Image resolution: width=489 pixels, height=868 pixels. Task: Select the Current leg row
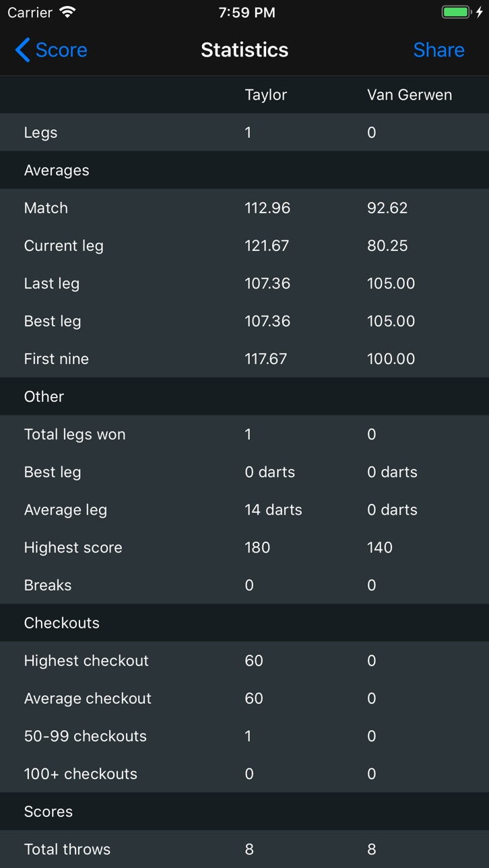click(x=244, y=246)
